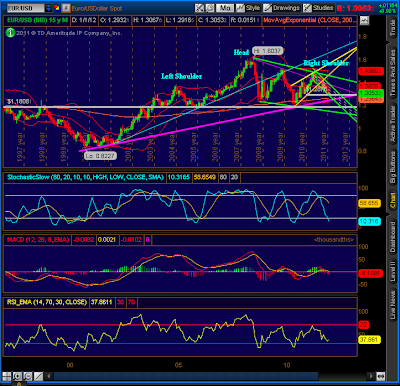Click the green info icon on chart
The width and height of the screenshot is (400, 386).
[x=10, y=33]
